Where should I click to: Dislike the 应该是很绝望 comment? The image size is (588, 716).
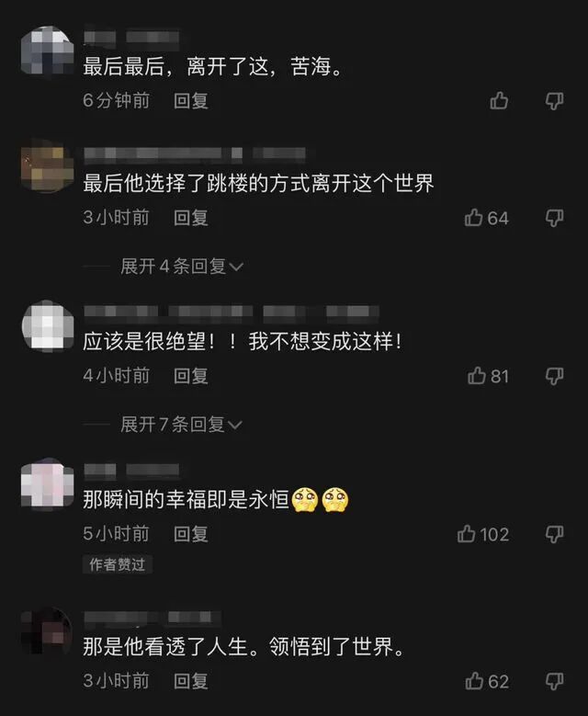point(554,376)
